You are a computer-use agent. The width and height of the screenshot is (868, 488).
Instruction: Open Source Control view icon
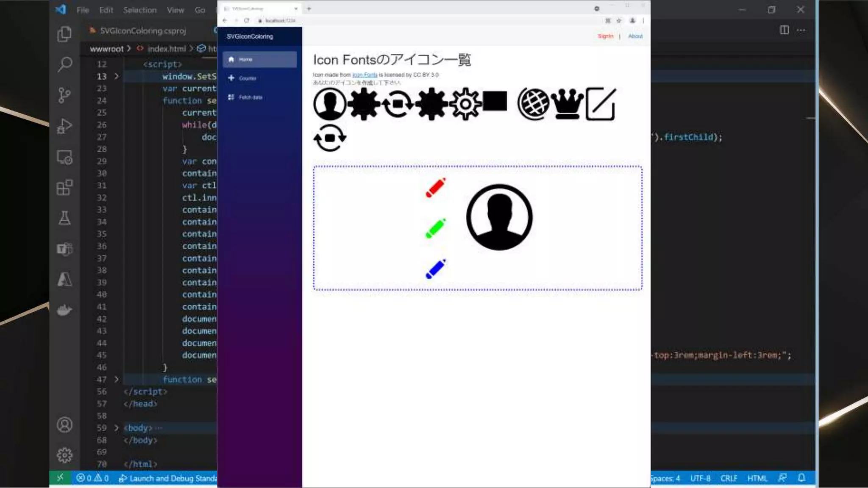[x=64, y=95]
